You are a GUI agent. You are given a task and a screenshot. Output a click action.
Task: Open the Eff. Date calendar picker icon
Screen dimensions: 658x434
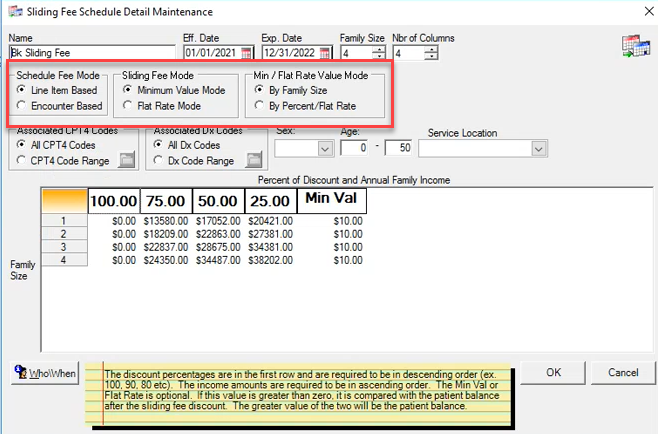pyautogui.click(x=247, y=53)
